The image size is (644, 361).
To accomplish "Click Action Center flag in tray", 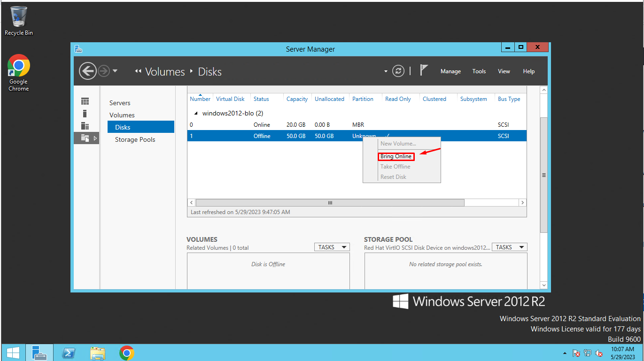I will pos(576,353).
